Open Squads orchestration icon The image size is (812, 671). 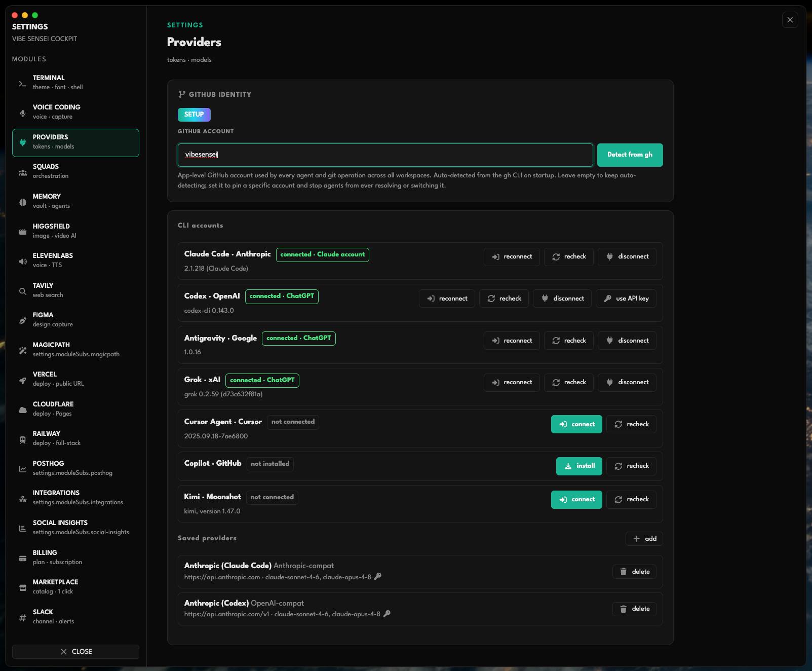tap(22, 173)
